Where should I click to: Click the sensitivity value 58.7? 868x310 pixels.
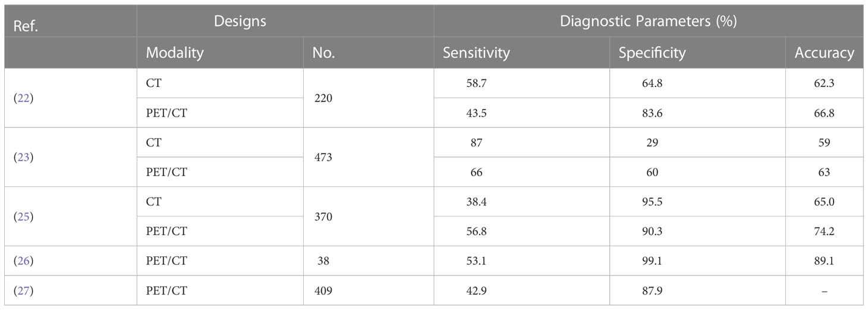(477, 83)
